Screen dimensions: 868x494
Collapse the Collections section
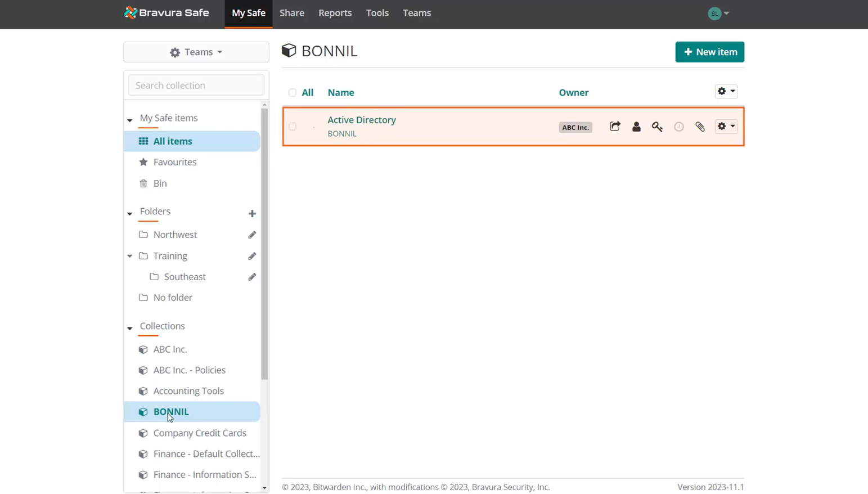click(130, 327)
